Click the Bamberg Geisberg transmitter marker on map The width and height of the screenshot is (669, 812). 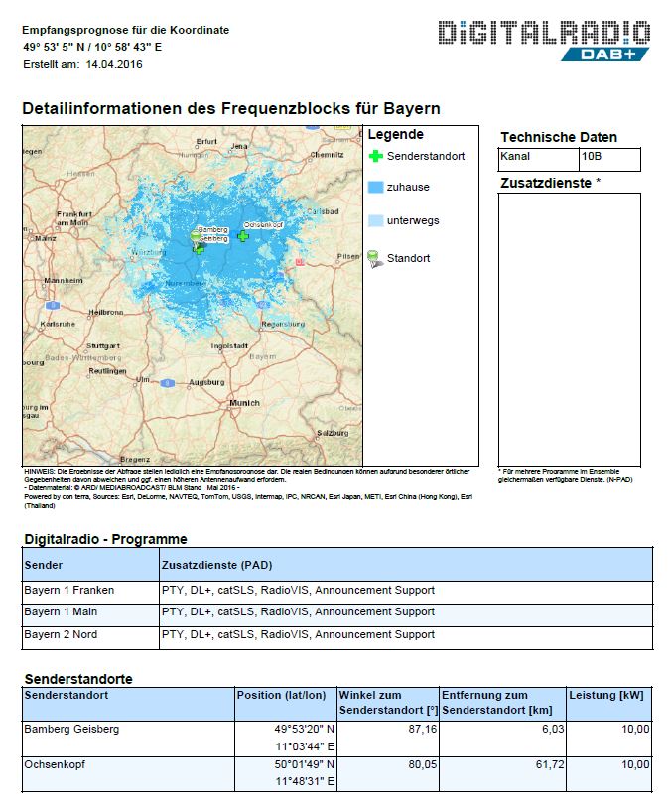click(x=199, y=248)
